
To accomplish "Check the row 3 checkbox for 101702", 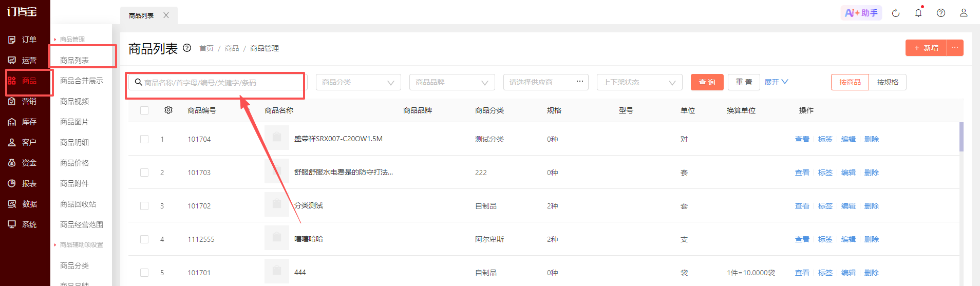I will tap(144, 206).
